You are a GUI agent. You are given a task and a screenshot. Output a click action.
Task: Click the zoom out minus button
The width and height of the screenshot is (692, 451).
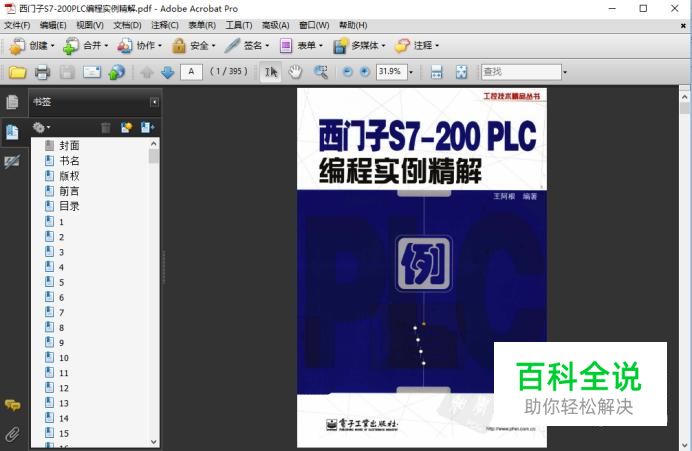coord(348,71)
